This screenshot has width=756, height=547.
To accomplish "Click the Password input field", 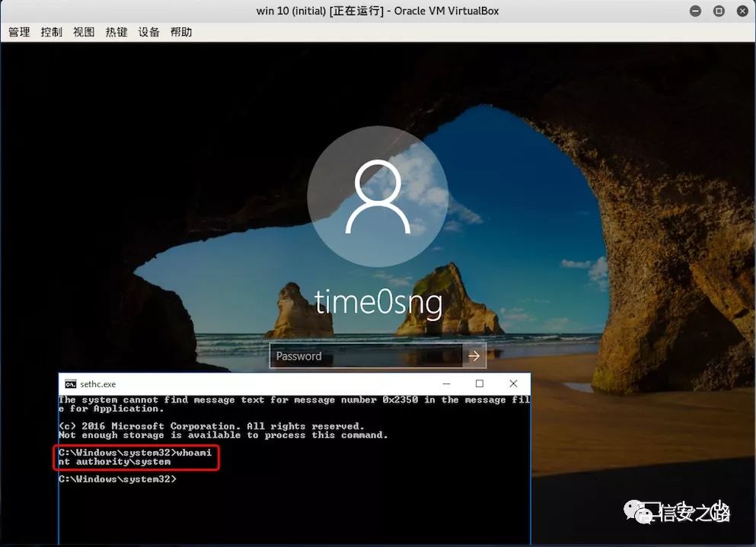I will [366, 356].
